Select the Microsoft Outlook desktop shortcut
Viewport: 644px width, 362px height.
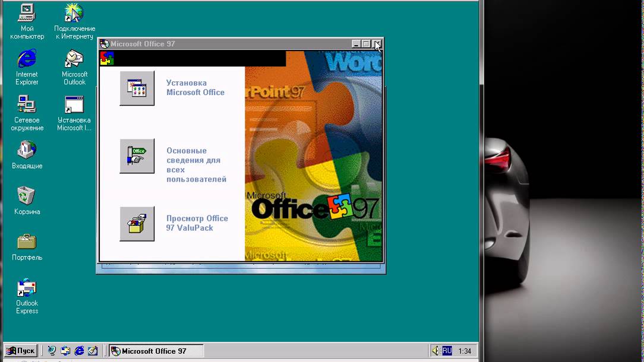tap(74, 67)
